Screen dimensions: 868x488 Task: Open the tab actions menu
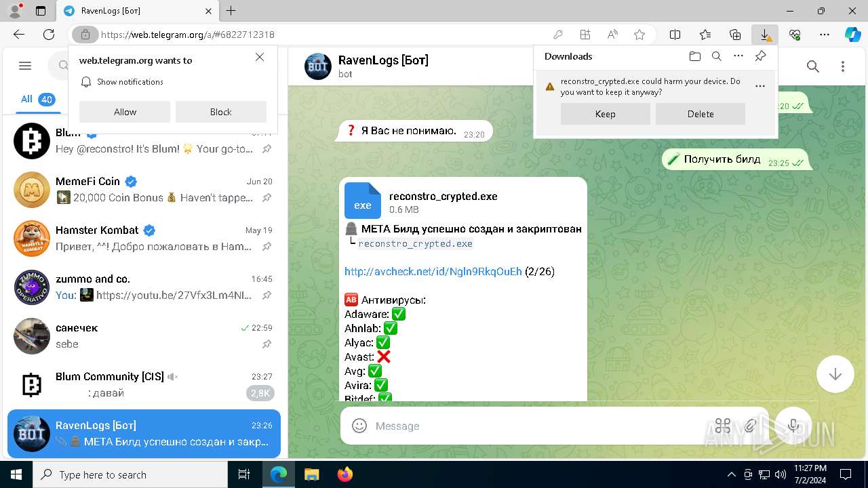[x=41, y=11]
